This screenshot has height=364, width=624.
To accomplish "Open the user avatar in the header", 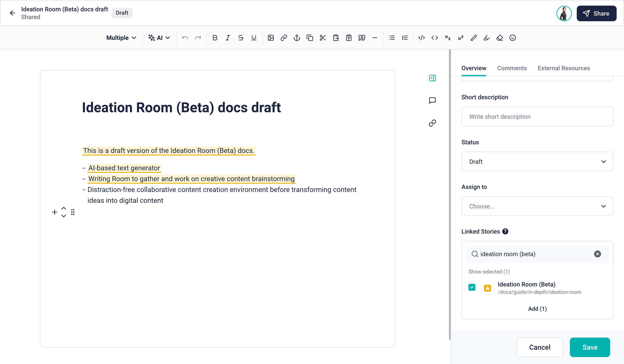I will coord(564,13).
